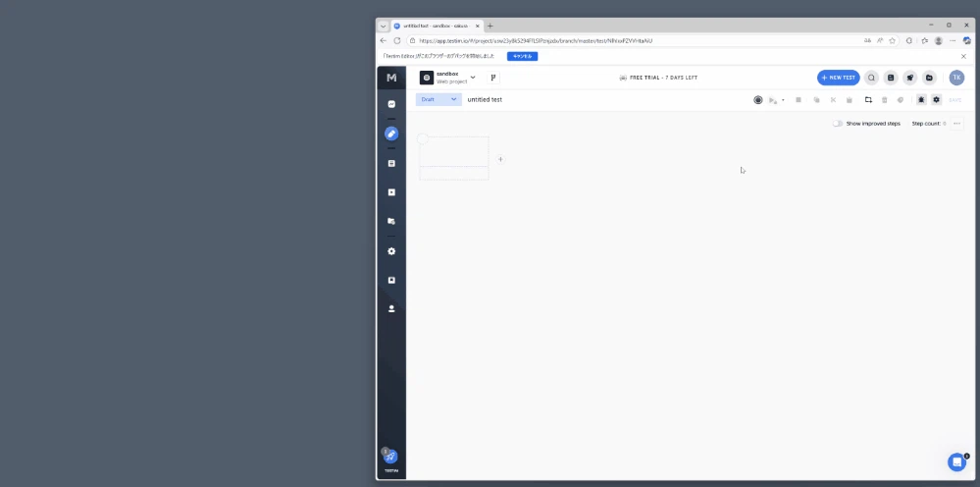Click the rocket icon in the header
The width and height of the screenshot is (980, 487).
910,78
